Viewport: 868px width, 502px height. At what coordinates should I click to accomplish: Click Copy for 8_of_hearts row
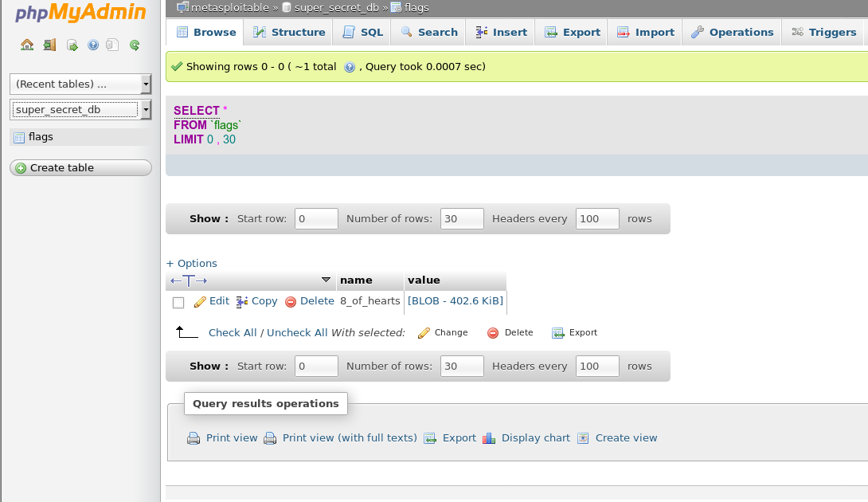pyautogui.click(x=257, y=301)
